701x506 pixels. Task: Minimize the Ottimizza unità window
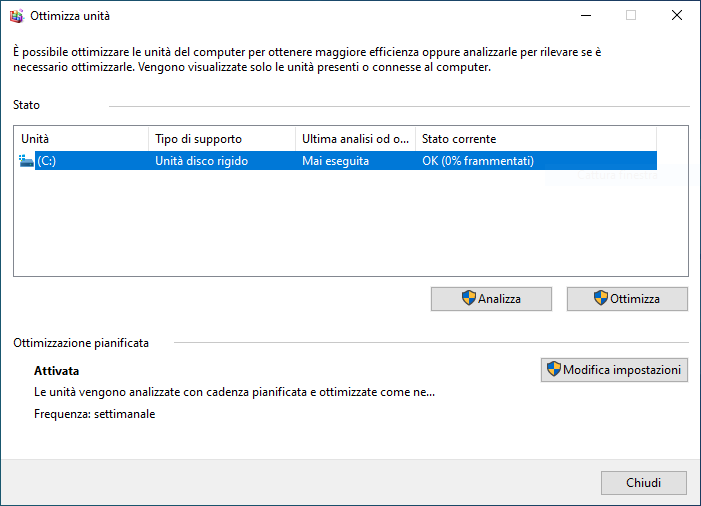coord(583,16)
